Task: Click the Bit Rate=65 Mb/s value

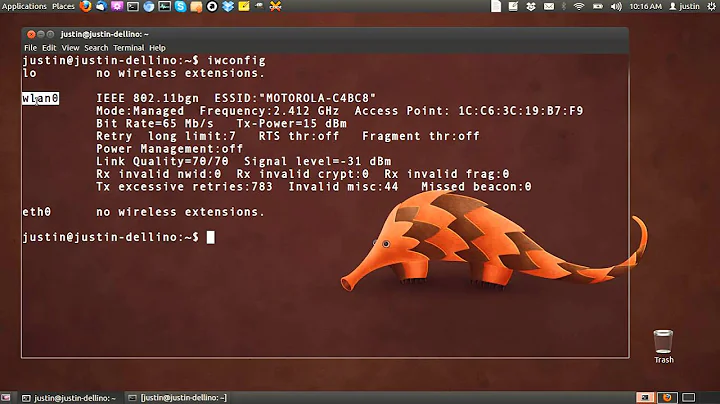Action: pyautogui.click(x=155, y=123)
